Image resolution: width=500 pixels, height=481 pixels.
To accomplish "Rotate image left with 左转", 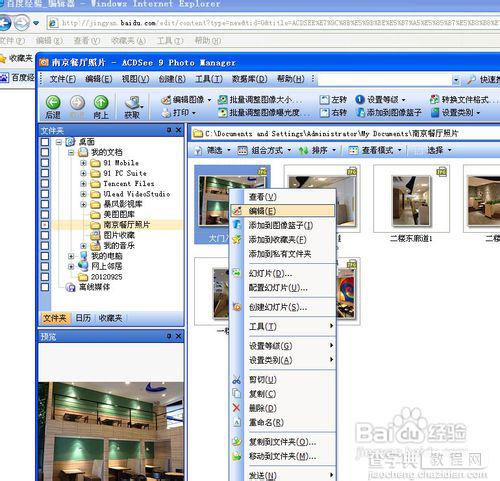I will point(333,100).
